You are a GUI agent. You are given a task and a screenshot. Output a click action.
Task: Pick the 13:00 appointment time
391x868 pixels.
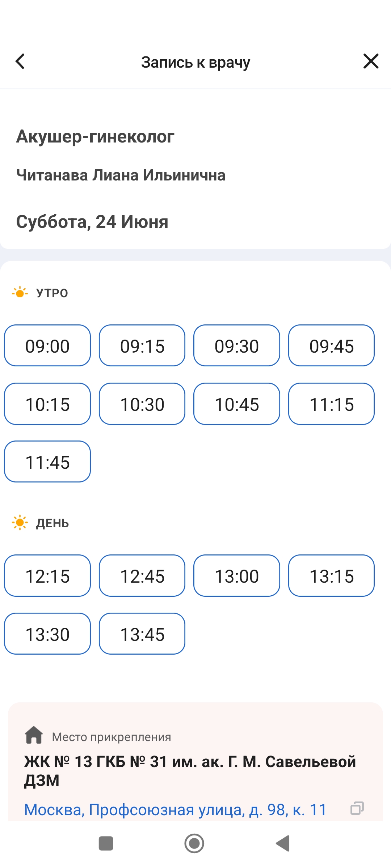coord(237,576)
